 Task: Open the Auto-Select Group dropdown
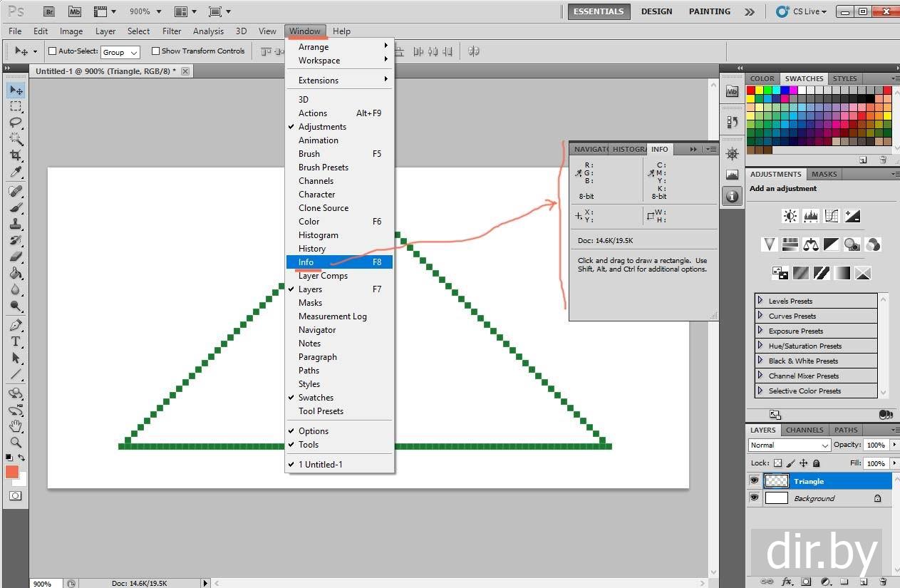[120, 52]
